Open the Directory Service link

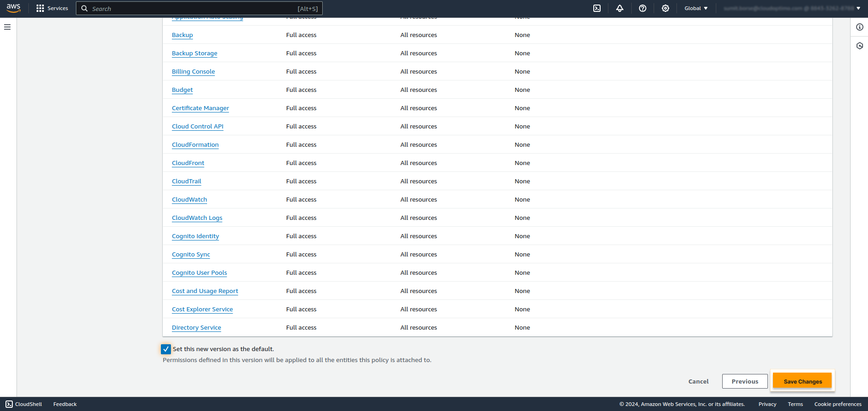click(196, 327)
